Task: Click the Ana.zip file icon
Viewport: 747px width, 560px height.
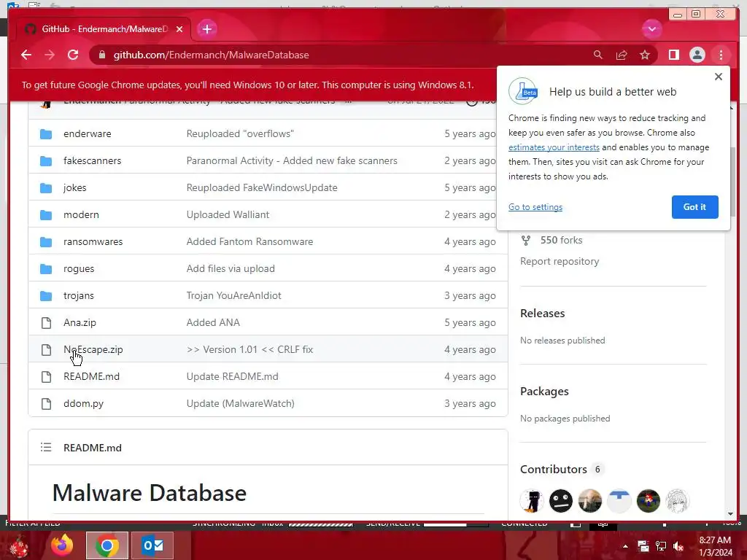Action: 46,323
